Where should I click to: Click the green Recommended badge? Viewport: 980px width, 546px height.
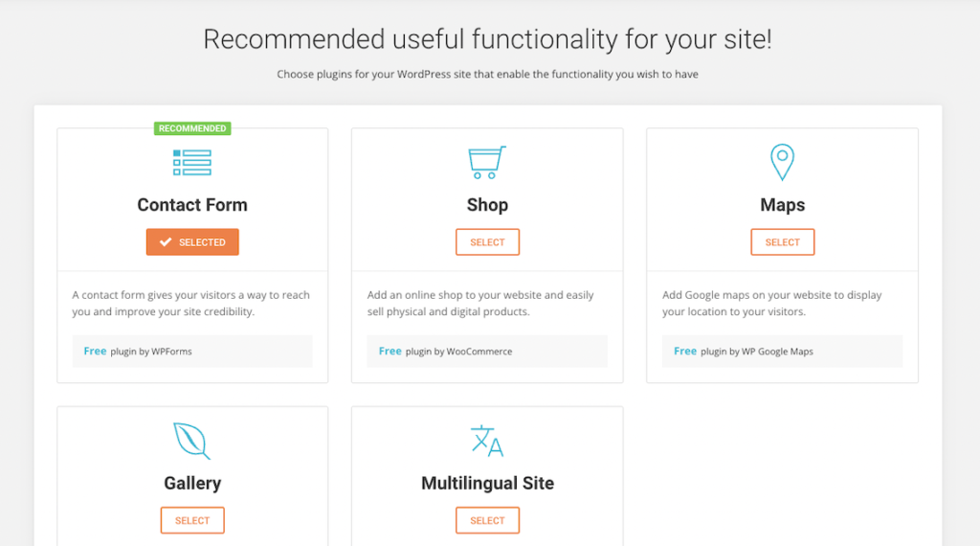click(192, 128)
